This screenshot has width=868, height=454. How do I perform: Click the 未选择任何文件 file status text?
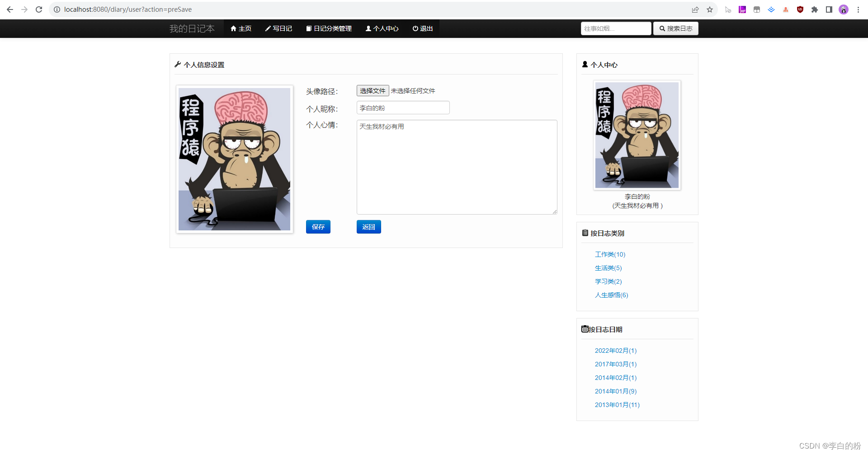click(413, 91)
